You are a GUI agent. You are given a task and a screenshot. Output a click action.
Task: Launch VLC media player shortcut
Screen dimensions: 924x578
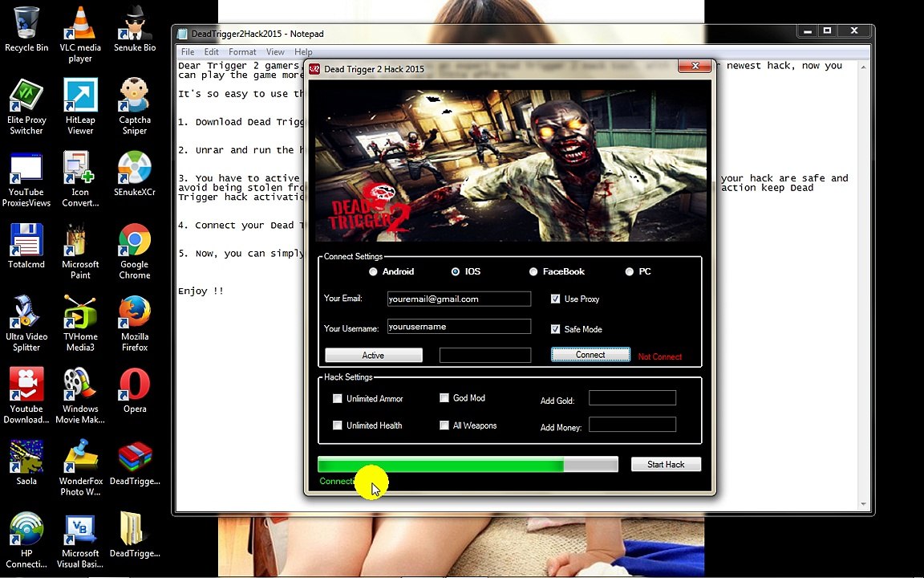[x=80, y=35]
